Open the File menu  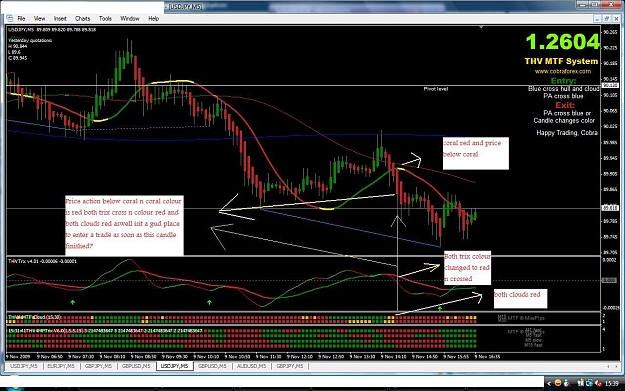21,18
